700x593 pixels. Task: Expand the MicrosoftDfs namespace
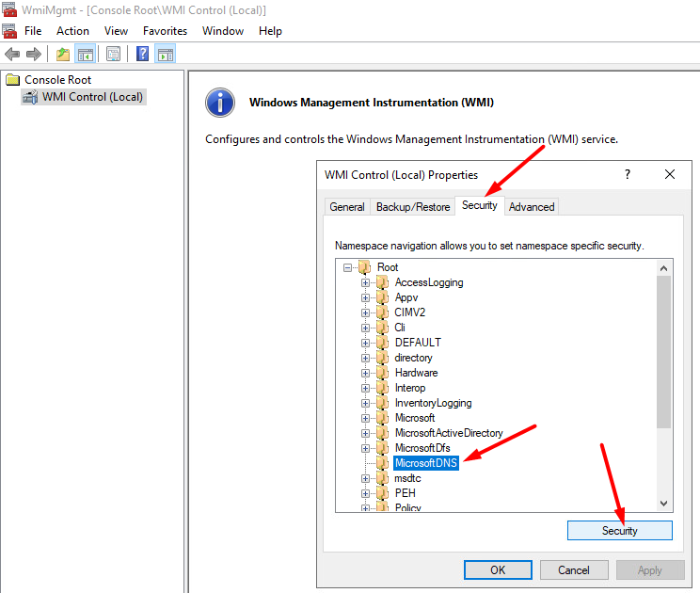[x=365, y=448]
